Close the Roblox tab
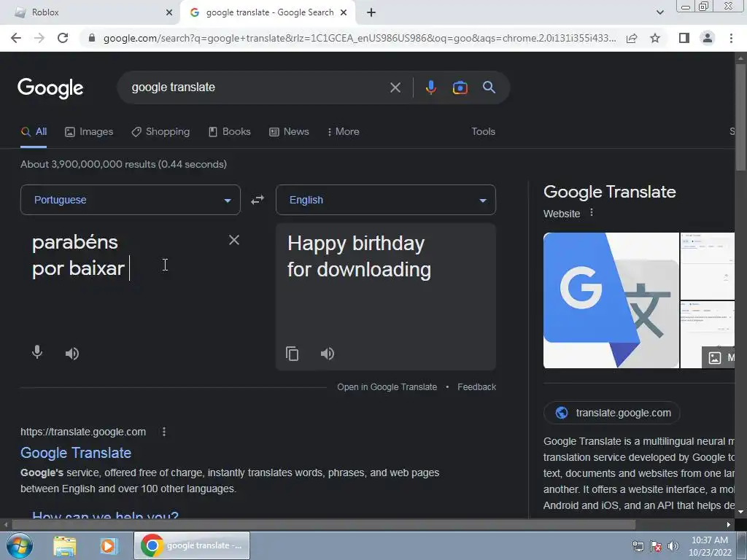 pos(169,13)
